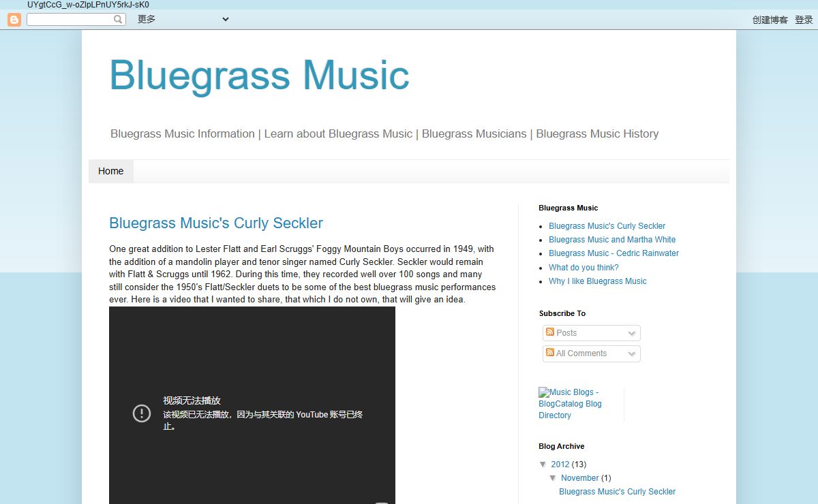Click the unavailable YouTube video player
The image size is (818, 504).
[x=252, y=405]
